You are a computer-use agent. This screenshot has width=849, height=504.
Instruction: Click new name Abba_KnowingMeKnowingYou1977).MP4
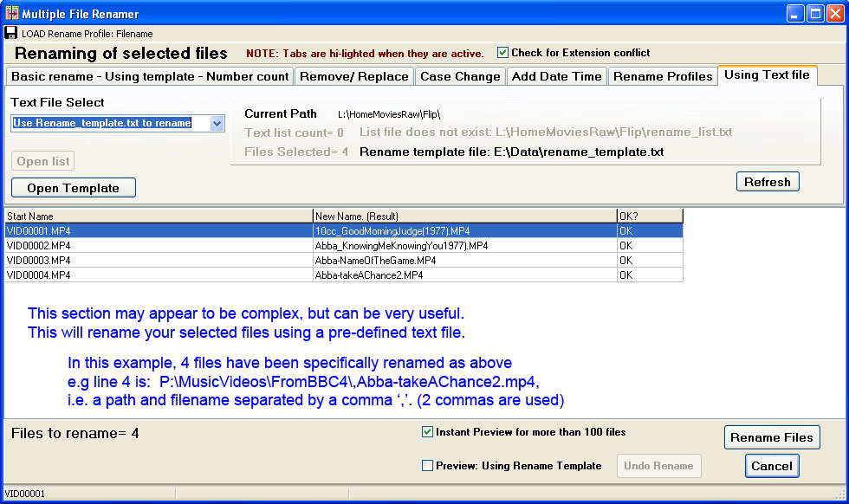coord(401,246)
